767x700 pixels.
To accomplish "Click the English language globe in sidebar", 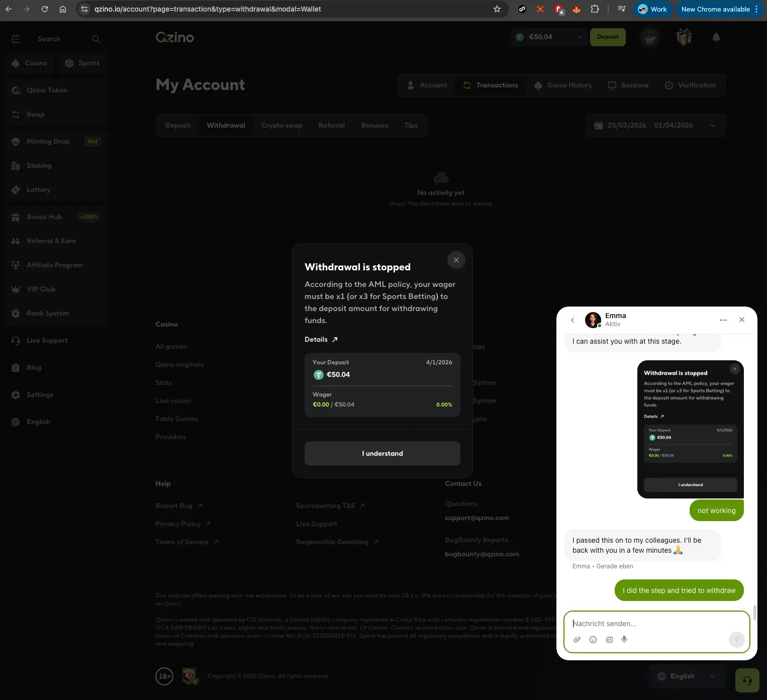I will click(x=16, y=422).
